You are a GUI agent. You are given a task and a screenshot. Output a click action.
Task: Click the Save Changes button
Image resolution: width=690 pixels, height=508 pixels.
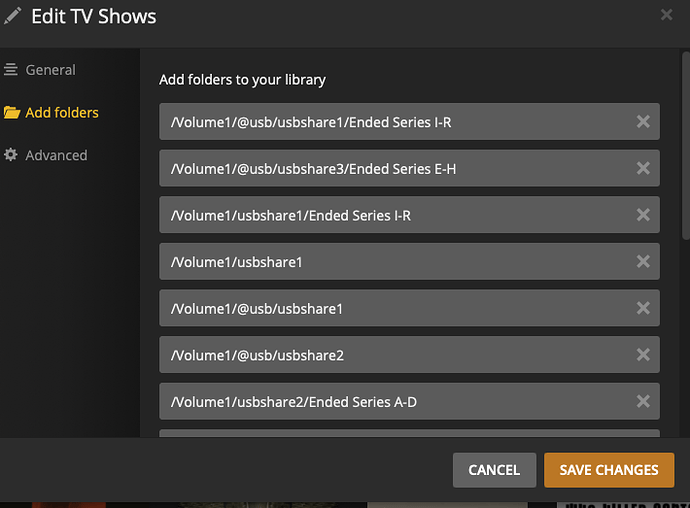point(609,469)
